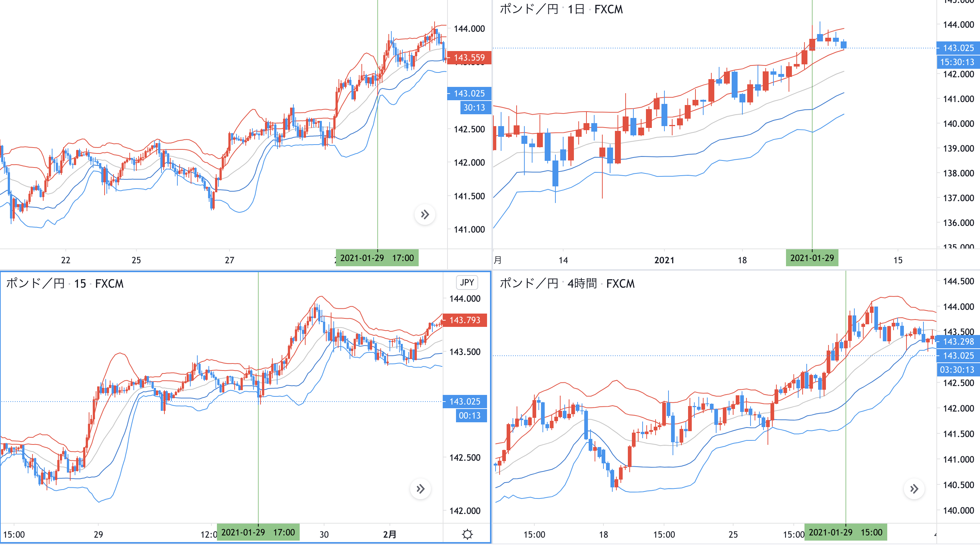Viewport: 980px width, 548px height.
Task: Click the red 143.298 price label
Action: coord(958,341)
